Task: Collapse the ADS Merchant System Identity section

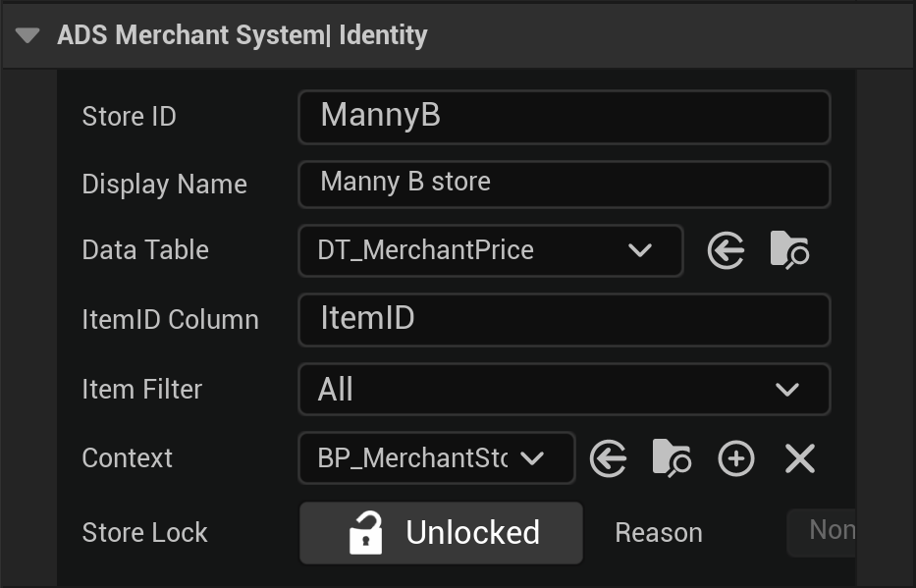Action: [27, 35]
